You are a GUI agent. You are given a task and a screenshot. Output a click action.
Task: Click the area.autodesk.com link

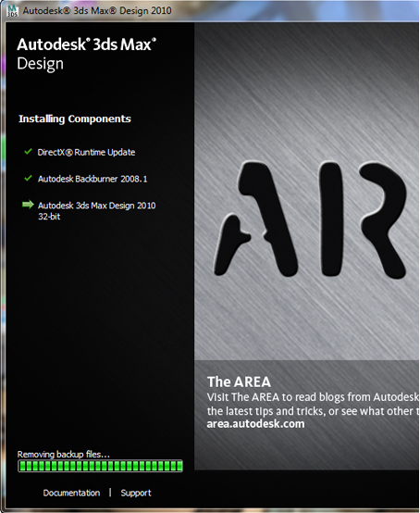pyautogui.click(x=255, y=424)
